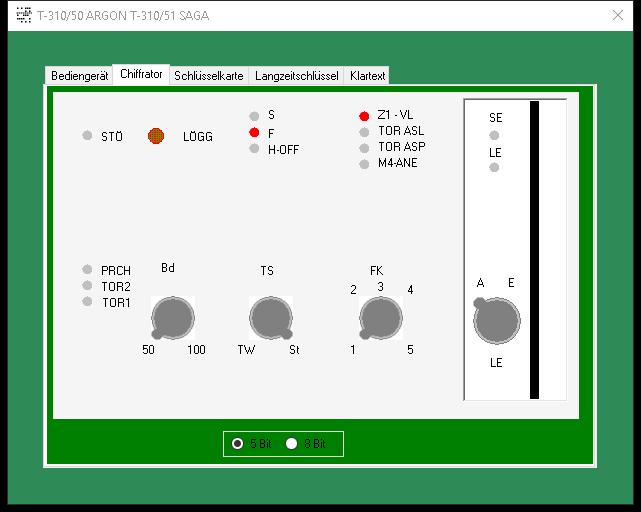Click the A position label
The image size is (641, 512).
point(481,283)
